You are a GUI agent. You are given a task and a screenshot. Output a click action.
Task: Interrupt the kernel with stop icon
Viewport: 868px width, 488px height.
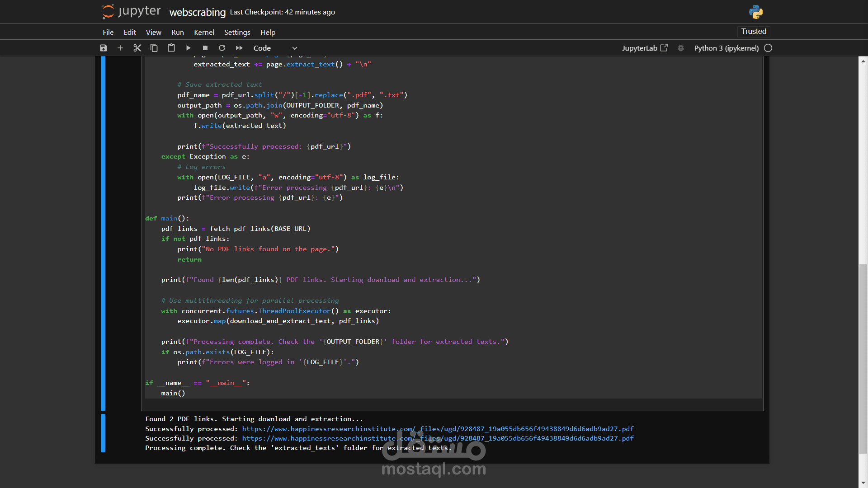pyautogui.click(x=205, y=48)
